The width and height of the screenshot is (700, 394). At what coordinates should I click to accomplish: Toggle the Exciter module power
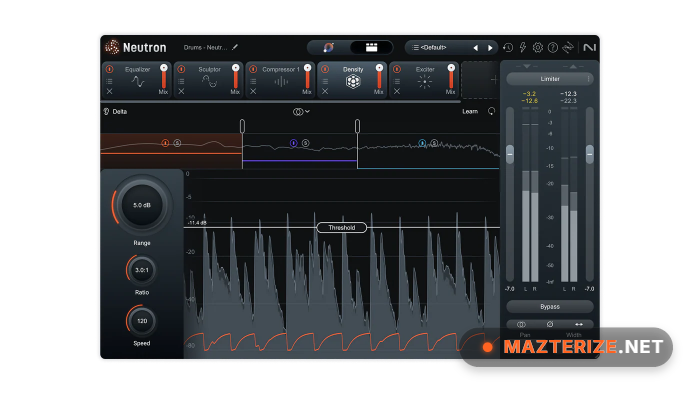tap(397, 69)
